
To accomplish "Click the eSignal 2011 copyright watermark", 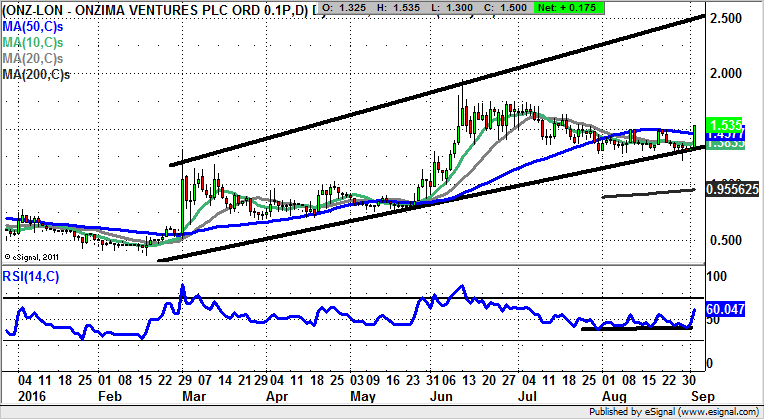I will coord(32,257).
